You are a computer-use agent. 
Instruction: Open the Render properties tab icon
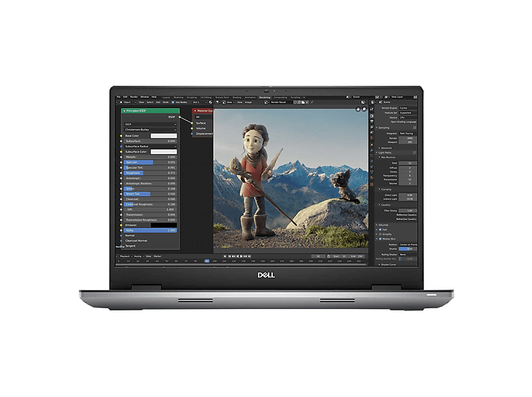[372, 116]
